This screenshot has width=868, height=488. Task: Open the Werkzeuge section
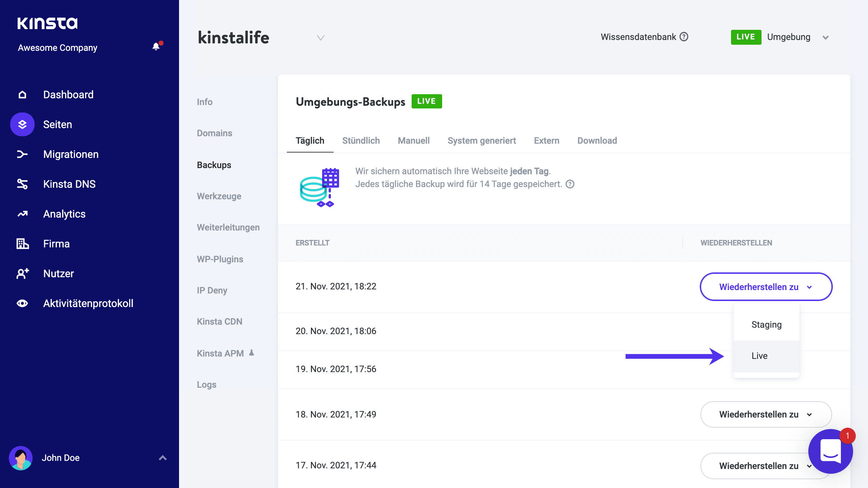(219, 196)
